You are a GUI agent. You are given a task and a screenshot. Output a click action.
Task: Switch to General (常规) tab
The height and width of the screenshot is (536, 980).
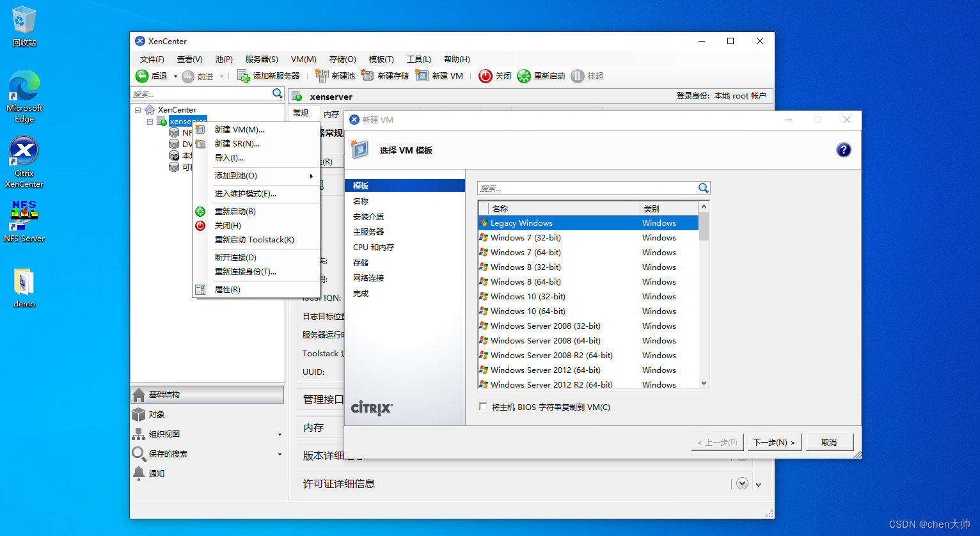point(301,113)
